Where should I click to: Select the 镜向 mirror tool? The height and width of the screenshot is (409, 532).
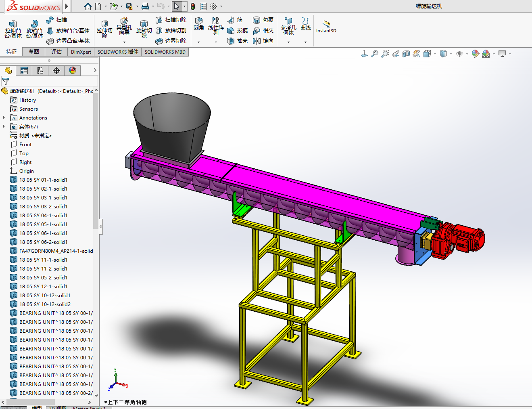point(257,41)
